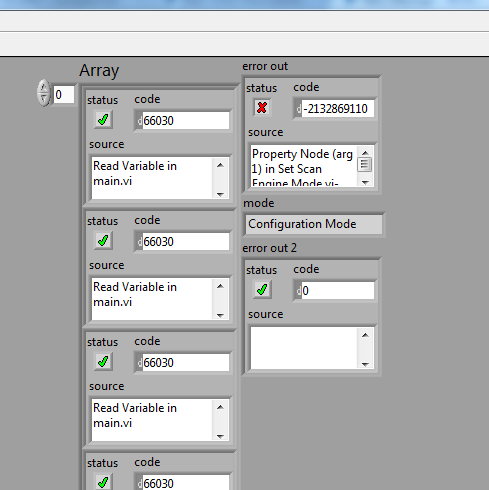
Task: Click the 'error out 2' label
Action: tap(269, 248)
